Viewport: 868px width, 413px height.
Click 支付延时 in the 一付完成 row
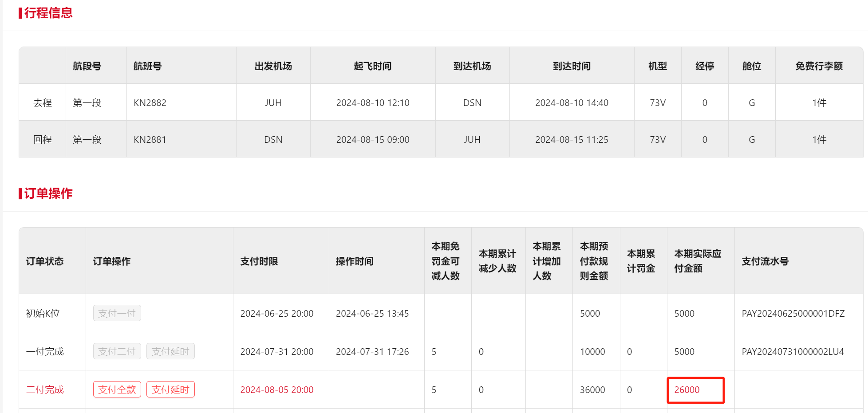(170, 351)
